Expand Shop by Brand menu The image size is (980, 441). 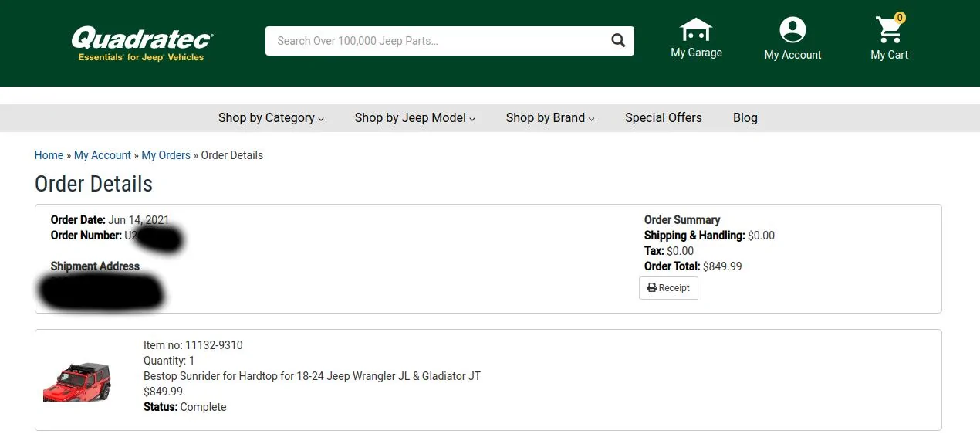click(550, 118)
